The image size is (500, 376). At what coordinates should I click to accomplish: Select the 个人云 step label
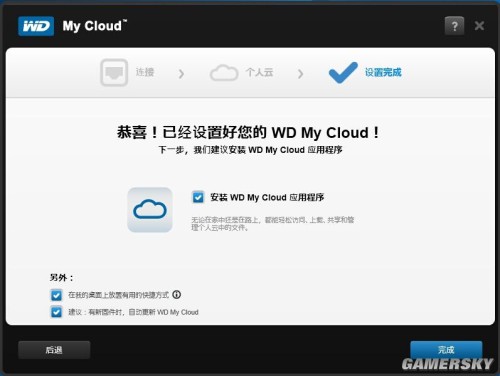tap(260, 72)
